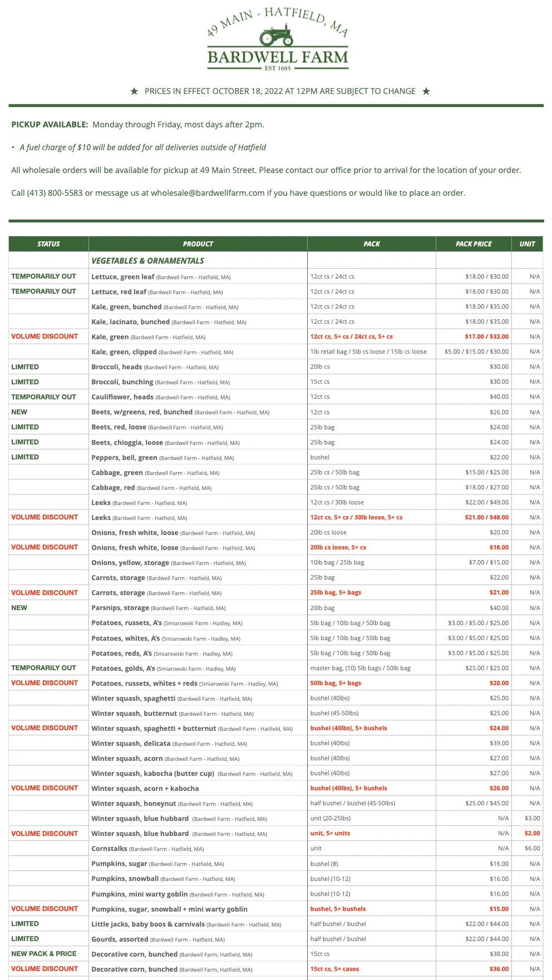
Task: Click the VEGETABLES & ORNAMENTALS section heading
Action: pos(147,260)
